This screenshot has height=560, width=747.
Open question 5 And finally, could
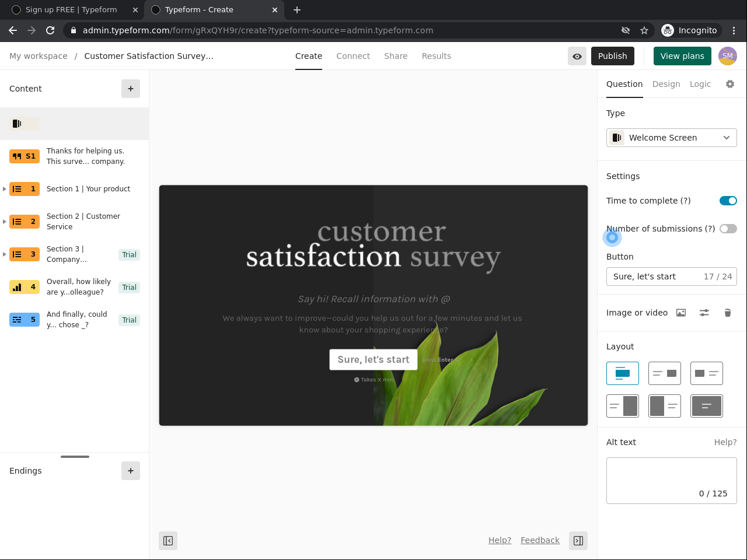click(x=74, y=320)
